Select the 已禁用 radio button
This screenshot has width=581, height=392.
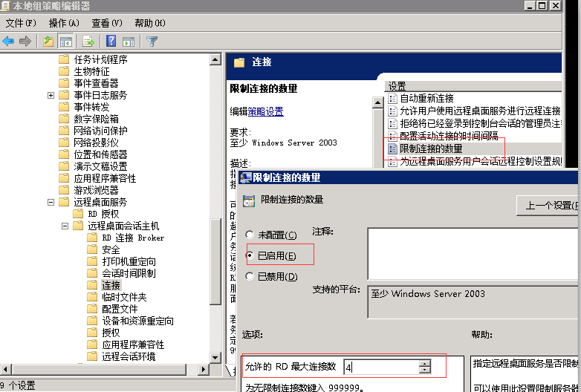coord(249,277)
